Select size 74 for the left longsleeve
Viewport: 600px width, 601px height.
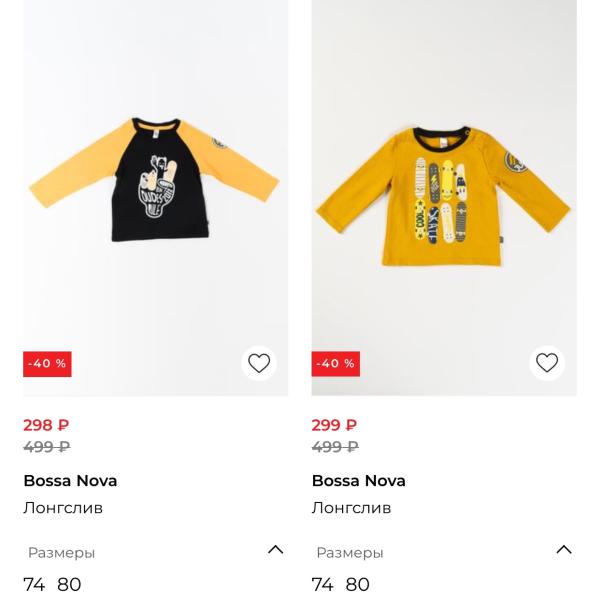(34, 585)
